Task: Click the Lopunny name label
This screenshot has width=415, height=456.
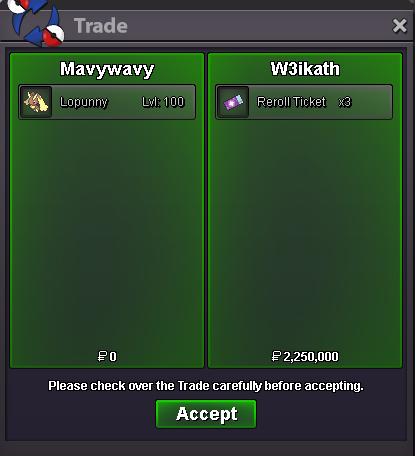Action: tap(84, 102)
